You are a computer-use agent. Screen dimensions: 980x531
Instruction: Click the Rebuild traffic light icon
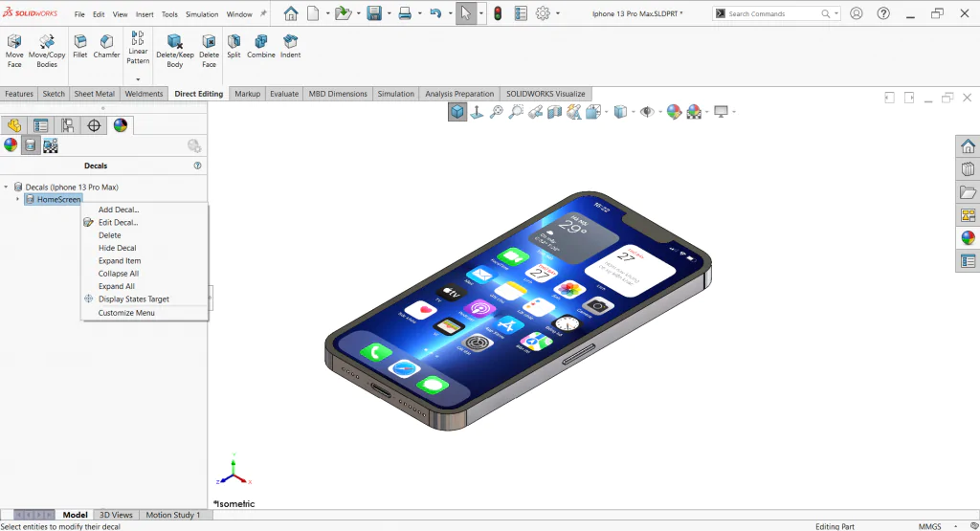pos(498,13)
